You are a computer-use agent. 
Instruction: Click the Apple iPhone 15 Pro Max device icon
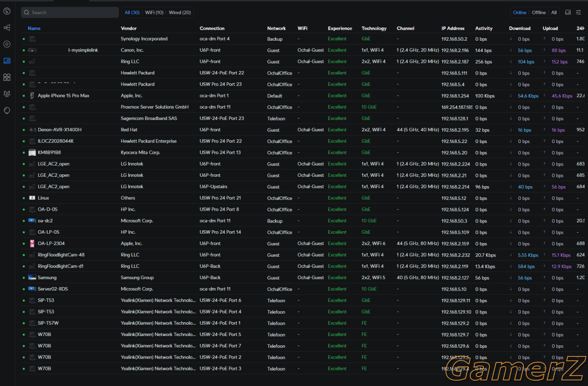tap(32, 96)
